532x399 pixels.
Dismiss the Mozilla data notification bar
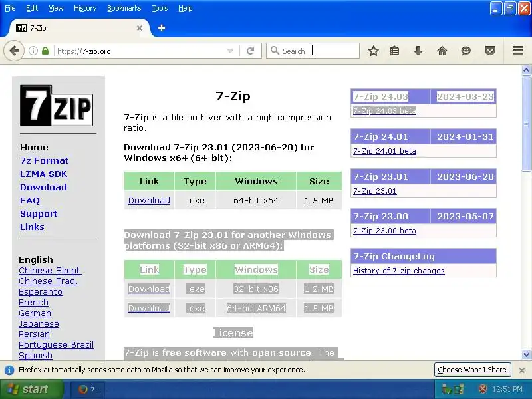coord(522,370)
